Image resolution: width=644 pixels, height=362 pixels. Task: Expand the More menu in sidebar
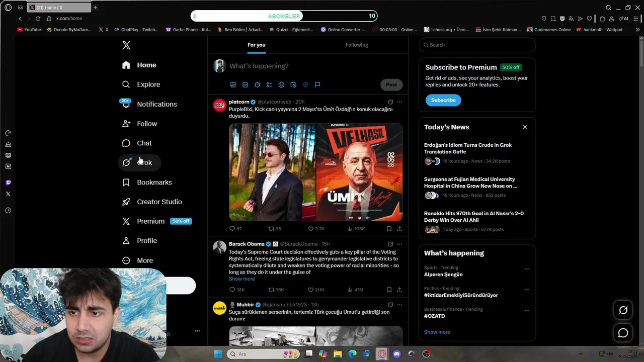[x=138, y=260]
